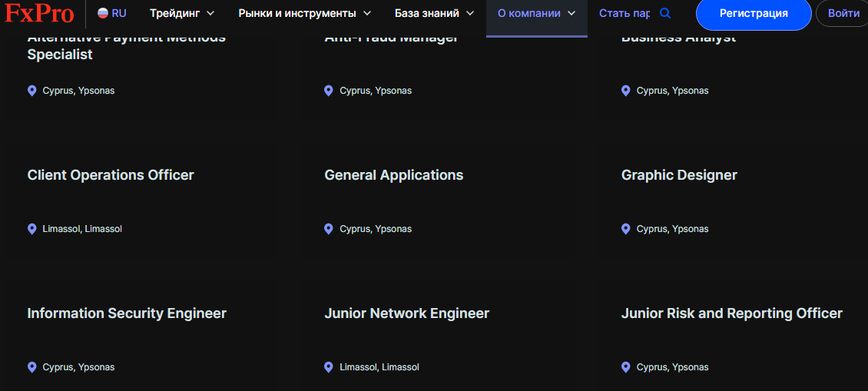Expand Рынки и инструменты menu
Viewport: 868px width, 391px height.
pos(304,14)
